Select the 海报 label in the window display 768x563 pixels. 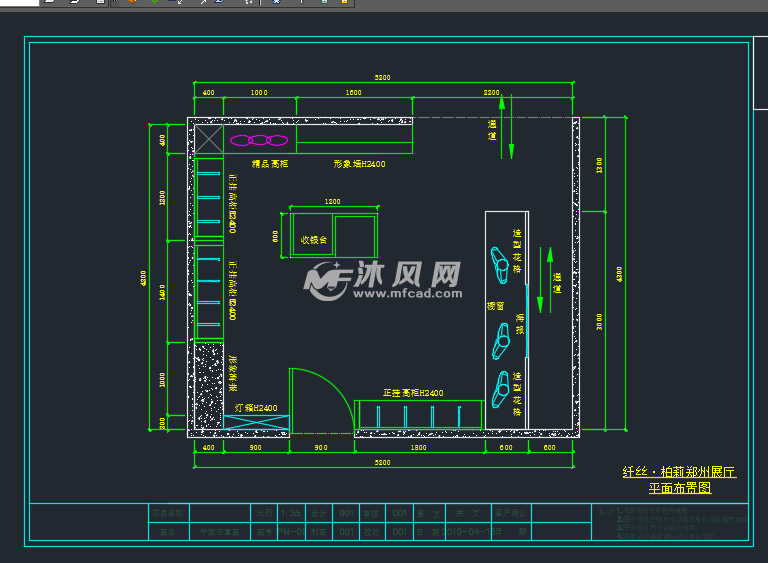[x=520, y=324]
